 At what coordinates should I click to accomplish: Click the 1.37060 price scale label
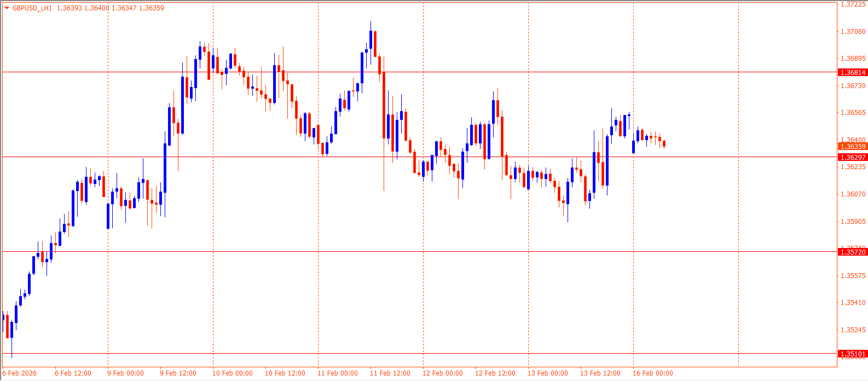pyautogui.click(x=853, y=32)
